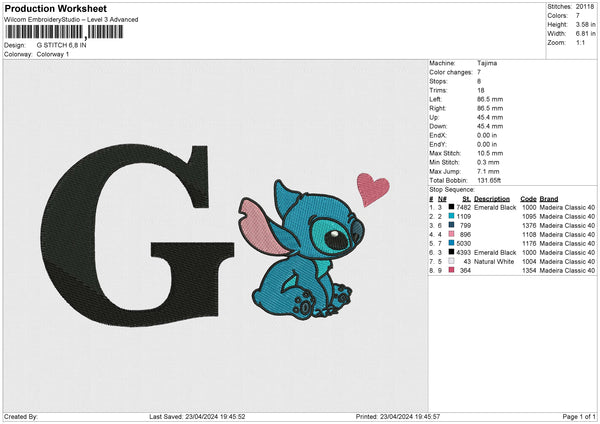Image resolution: width=600 pixels, height=424 pixels.
Task: Click the pink heart above Stitch
Action: 373,189
